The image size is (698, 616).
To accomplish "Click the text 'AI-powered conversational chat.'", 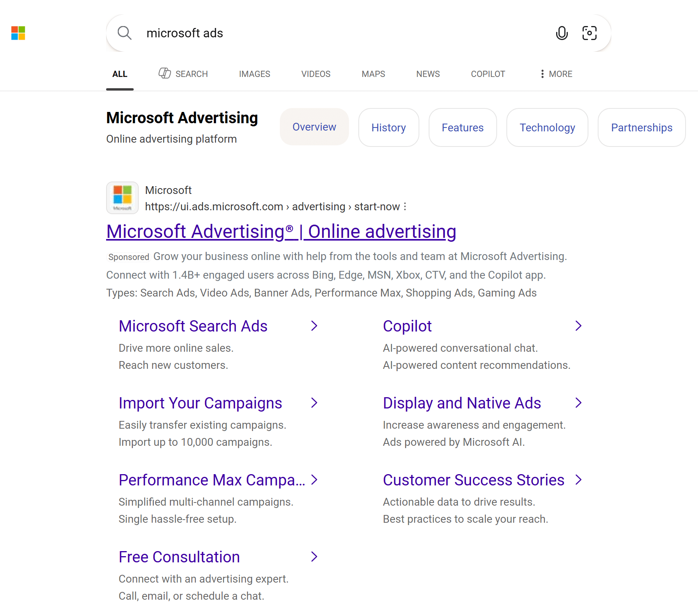I will coord(460,348).
